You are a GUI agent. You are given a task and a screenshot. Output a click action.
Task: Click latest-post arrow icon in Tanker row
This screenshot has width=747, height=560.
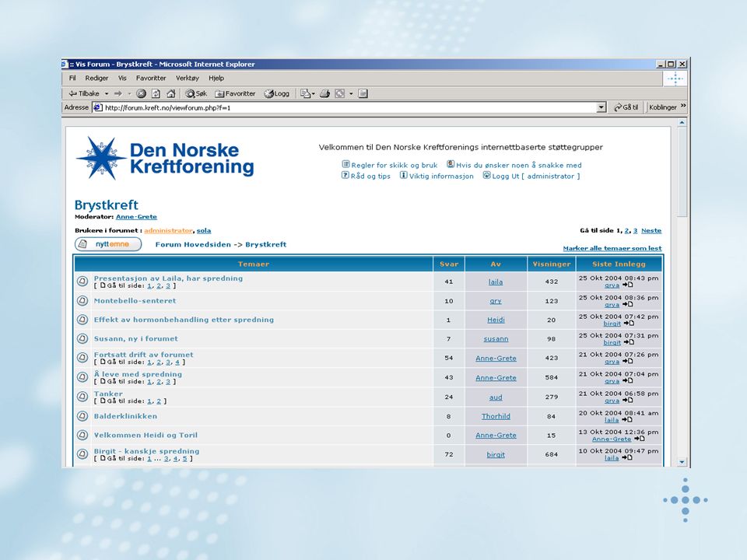point(627,401)
